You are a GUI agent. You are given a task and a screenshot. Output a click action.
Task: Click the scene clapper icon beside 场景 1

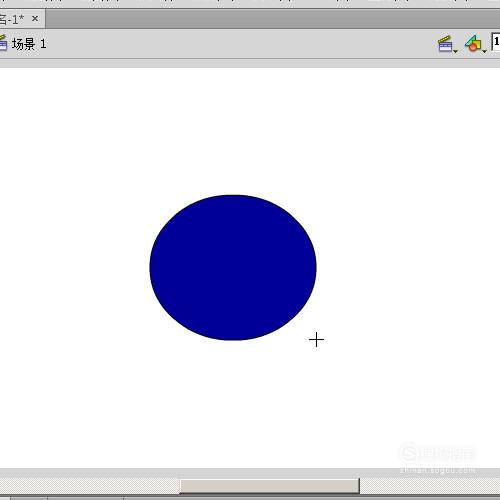point(3,42)
